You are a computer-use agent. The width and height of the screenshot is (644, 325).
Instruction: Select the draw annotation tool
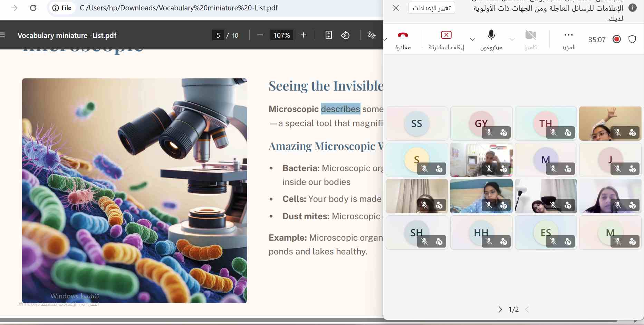(371, 35)
